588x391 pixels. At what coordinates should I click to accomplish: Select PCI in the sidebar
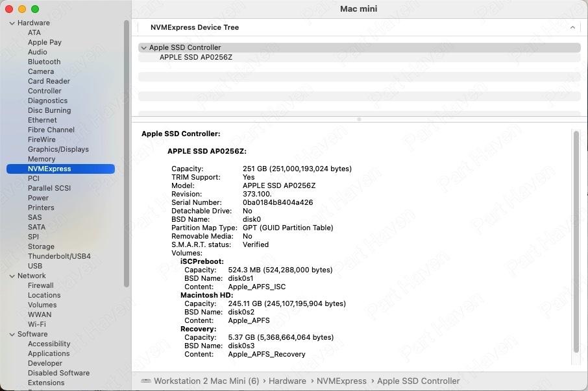point(34,179)
